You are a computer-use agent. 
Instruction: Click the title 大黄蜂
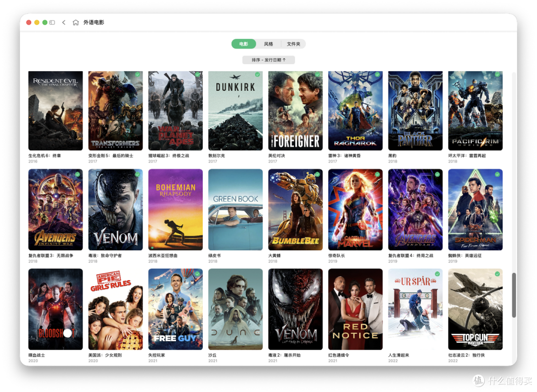point(274,255)
